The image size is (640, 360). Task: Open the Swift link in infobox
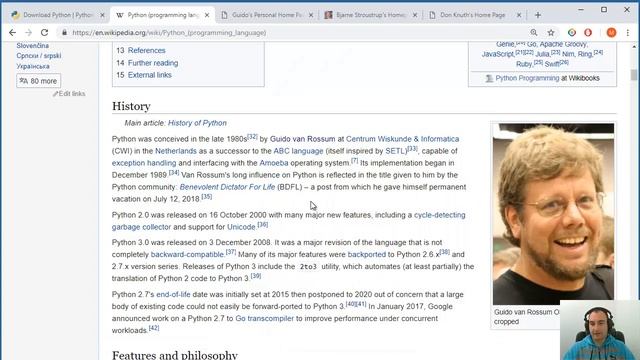point(551,64)
